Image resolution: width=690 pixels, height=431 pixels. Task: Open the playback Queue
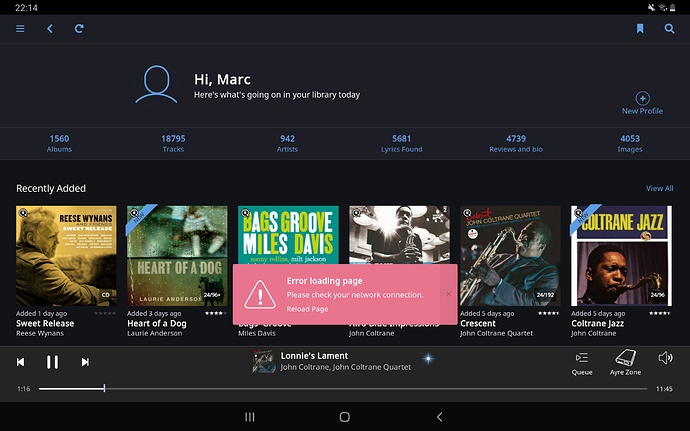pyautogui.click(x=582, y=363)
